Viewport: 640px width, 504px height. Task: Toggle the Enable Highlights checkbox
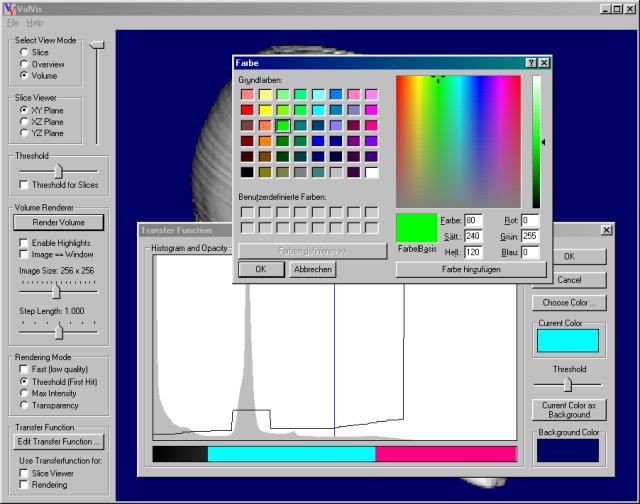pos(25,243)
